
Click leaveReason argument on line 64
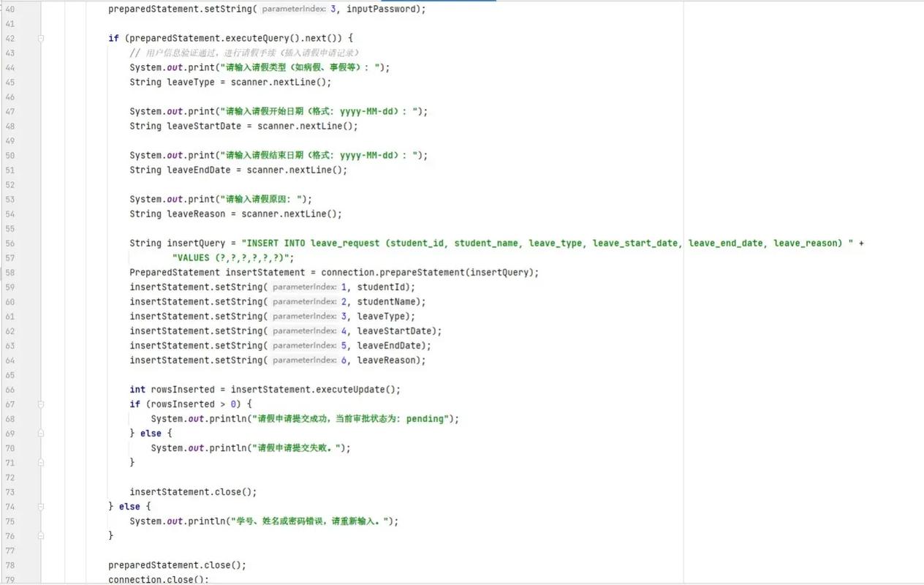385,360
